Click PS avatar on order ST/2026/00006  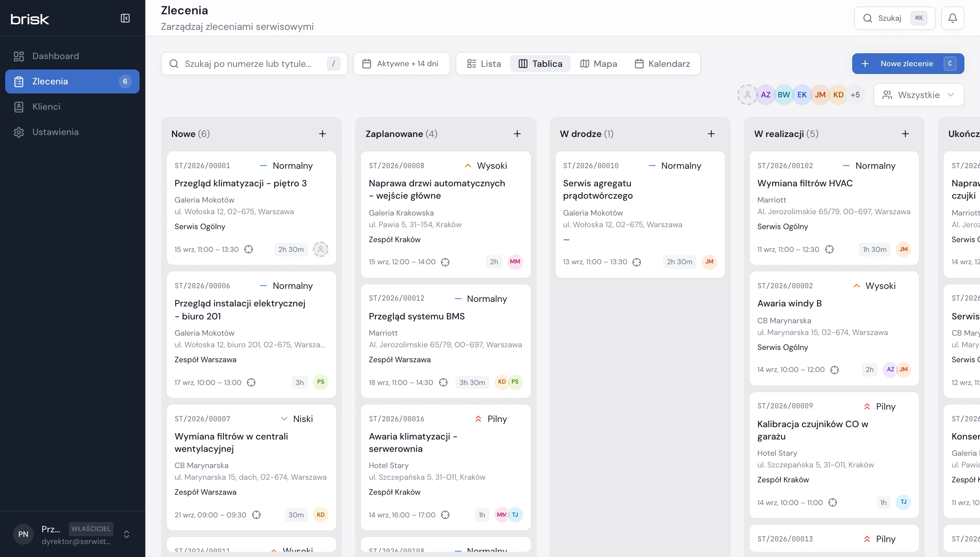(x=320, y=382)
